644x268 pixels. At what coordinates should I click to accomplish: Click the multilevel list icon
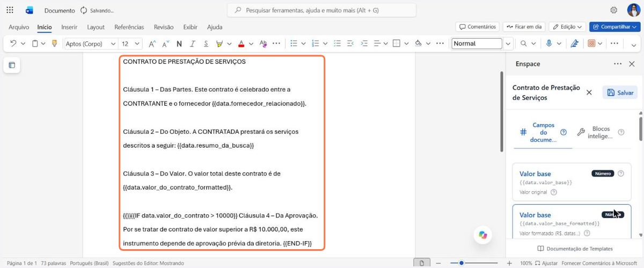(338, 44)
